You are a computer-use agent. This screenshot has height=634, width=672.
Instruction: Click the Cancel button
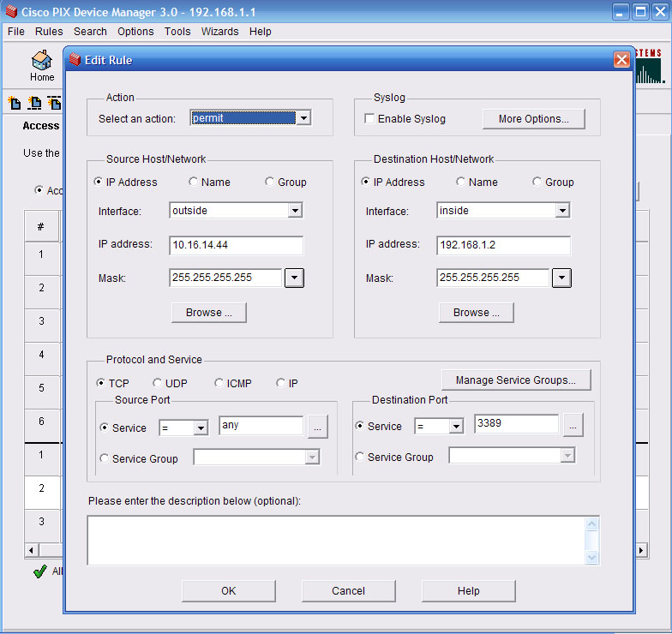pyautogui.click(x=348, y=591)
